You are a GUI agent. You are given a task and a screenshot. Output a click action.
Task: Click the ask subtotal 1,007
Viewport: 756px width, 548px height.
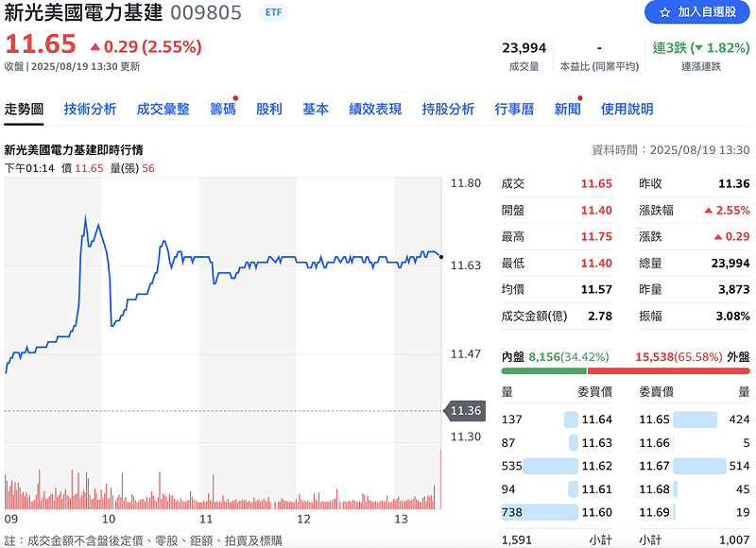734,539
